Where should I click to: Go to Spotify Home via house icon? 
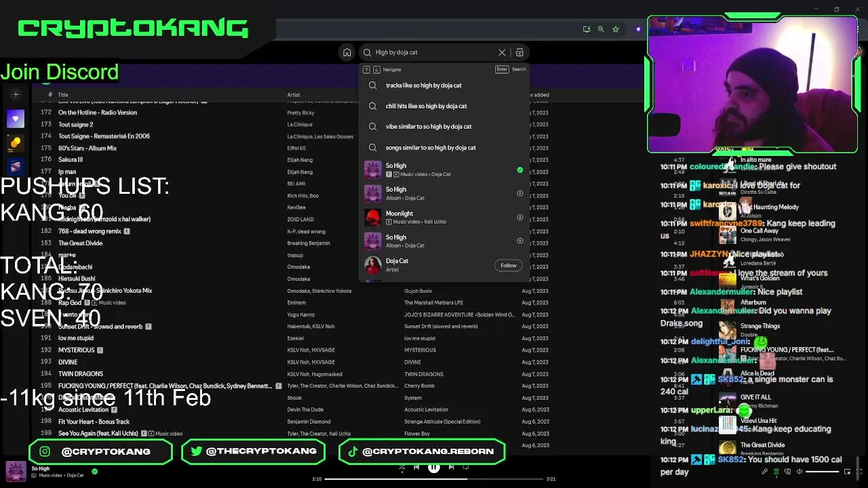(347, 52)
